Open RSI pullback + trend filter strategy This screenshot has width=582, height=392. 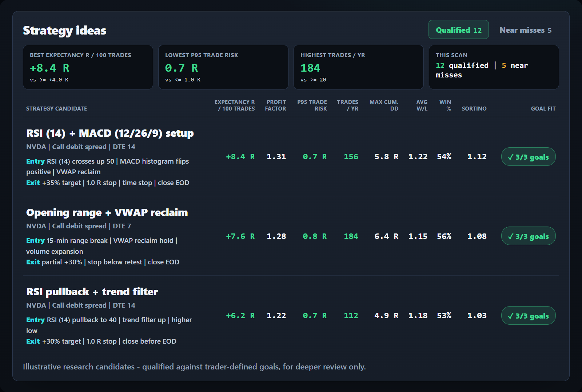coord(92,292)
